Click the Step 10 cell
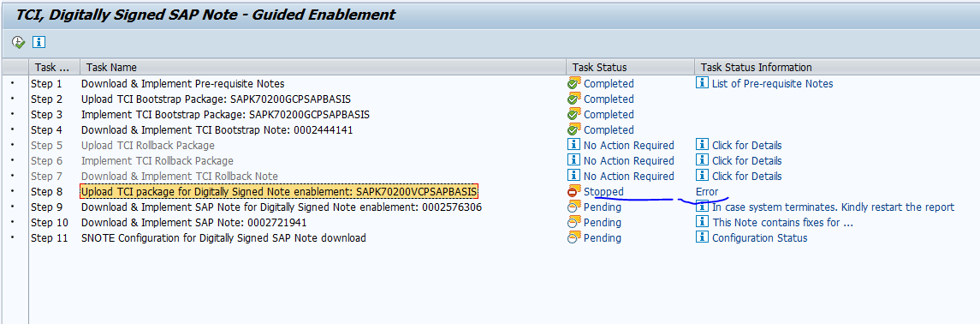 pos(50,223)
